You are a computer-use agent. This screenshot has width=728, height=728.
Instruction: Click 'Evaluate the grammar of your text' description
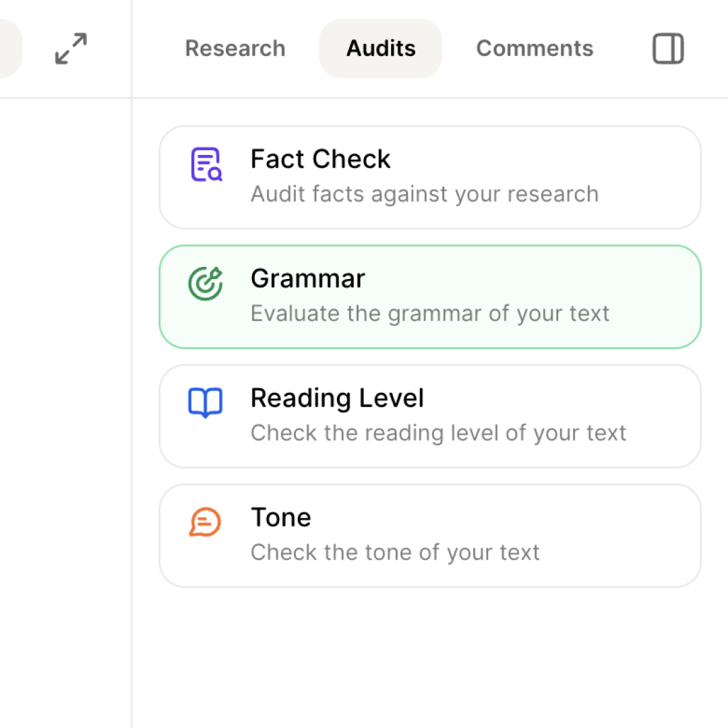[429, 313]
